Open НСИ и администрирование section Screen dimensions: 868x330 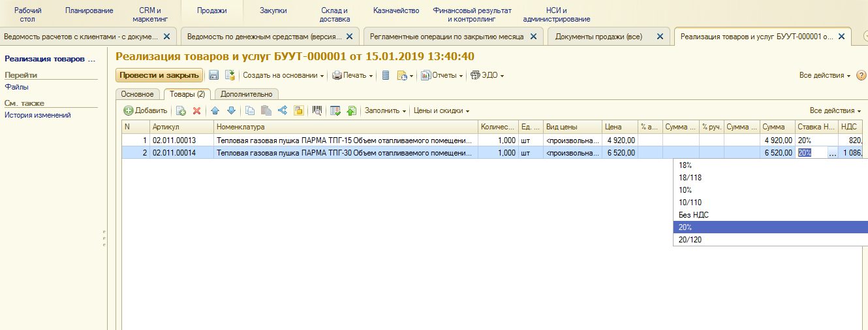[x=556, y=14]
